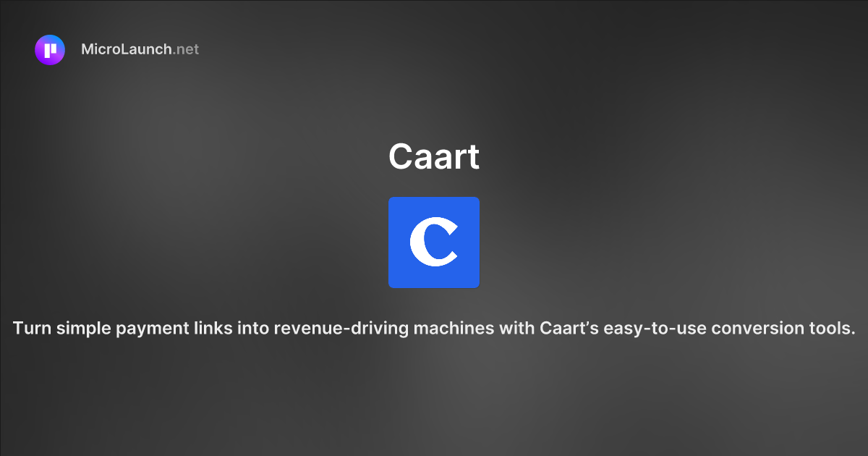Open MicroLaunch home via its pause-style logo
Viewport: 868px width, 456px height.
pyautogui.click(x=49, y=49)
